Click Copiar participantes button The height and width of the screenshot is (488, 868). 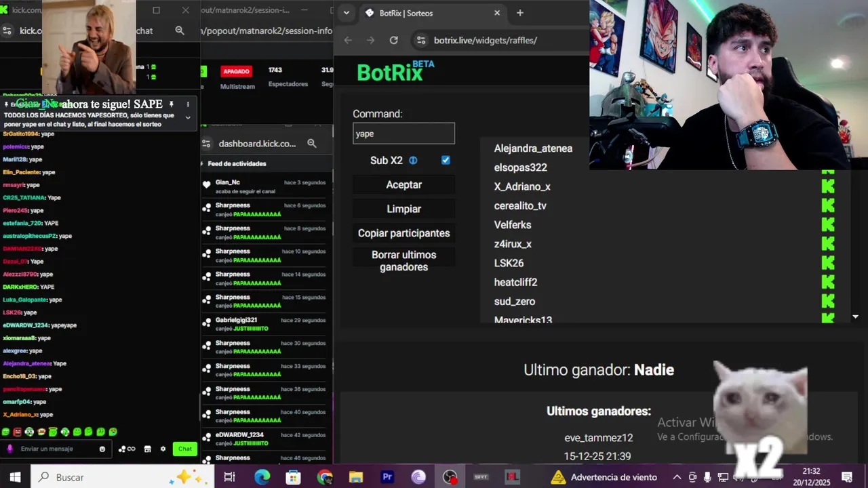pos(403,233)
